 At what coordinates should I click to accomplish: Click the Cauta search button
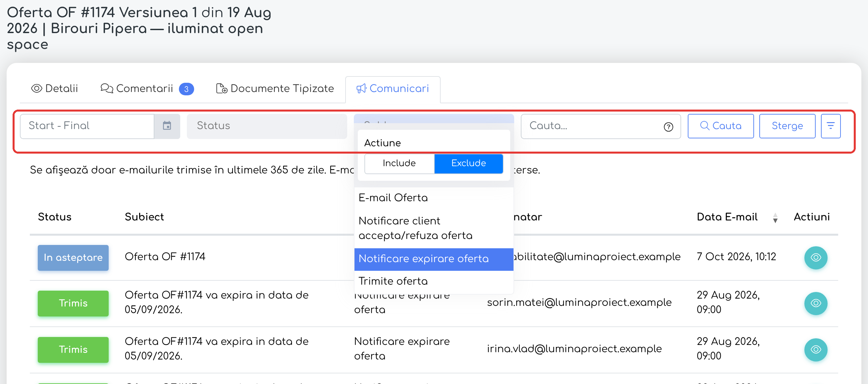[x=721, y=126]
